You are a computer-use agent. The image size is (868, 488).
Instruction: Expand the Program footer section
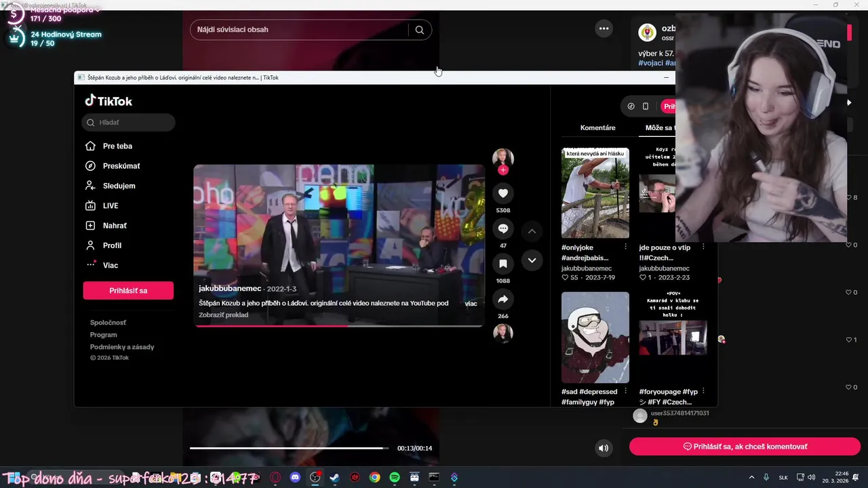pos(103,335)
